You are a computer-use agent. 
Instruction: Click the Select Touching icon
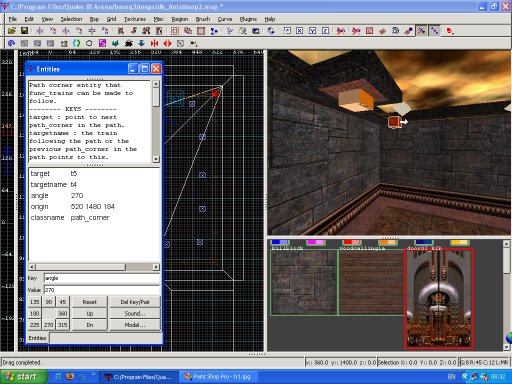click(134, 31)
